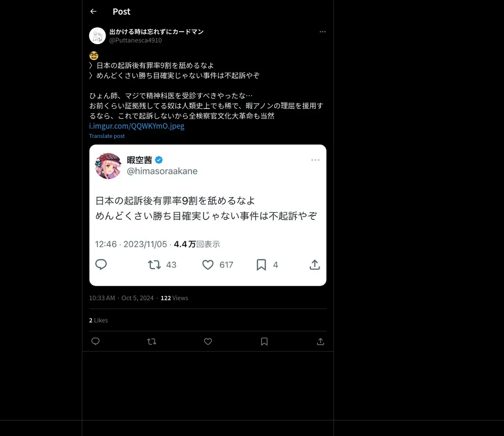Screen dimensions: 504x436
Task: Open the @Puttanesca4910 handle link
Action: coord(135,40)
